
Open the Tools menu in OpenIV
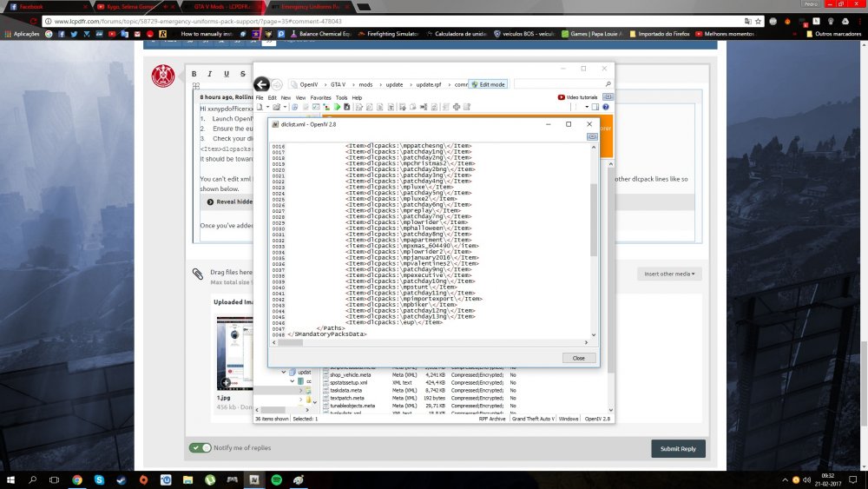point(341,97)
